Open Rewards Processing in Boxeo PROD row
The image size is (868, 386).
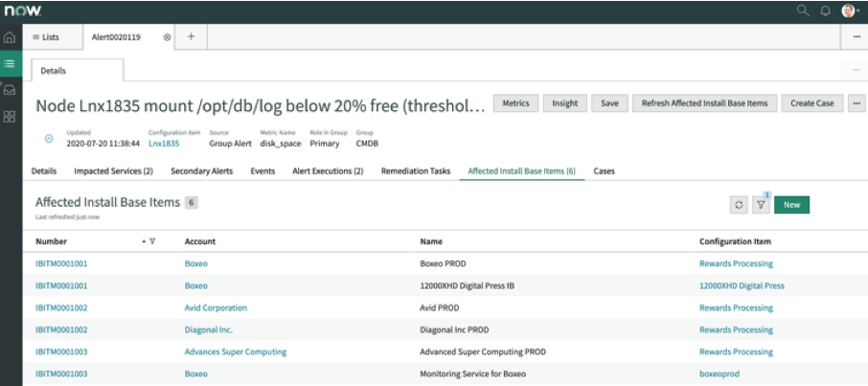tap(736, 263)
